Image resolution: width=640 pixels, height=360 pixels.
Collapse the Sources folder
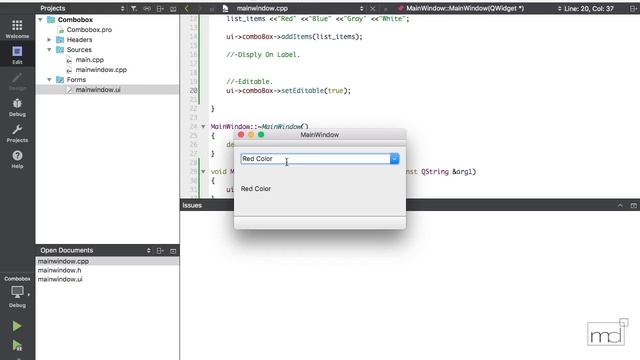(49, 50)
